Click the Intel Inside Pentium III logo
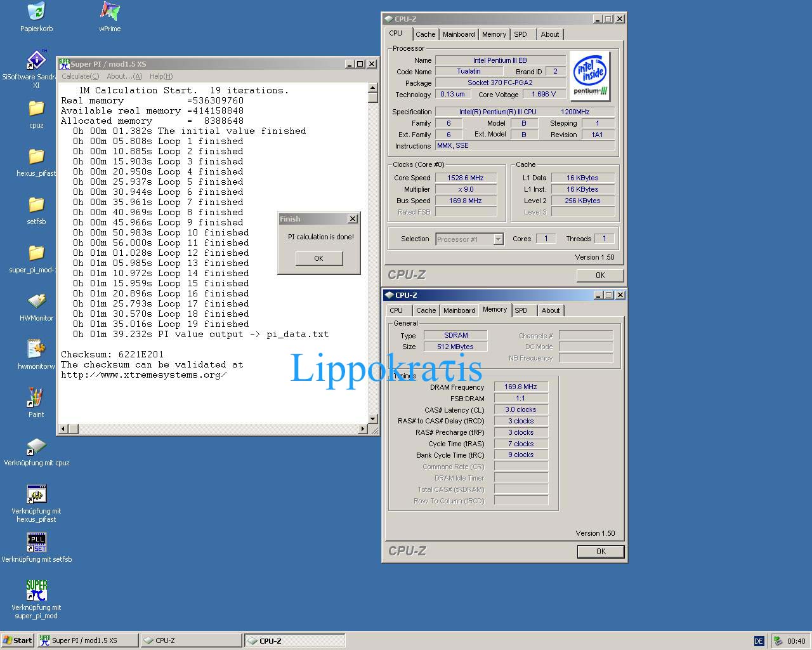 pyautogui.click(x=590, y=75)
